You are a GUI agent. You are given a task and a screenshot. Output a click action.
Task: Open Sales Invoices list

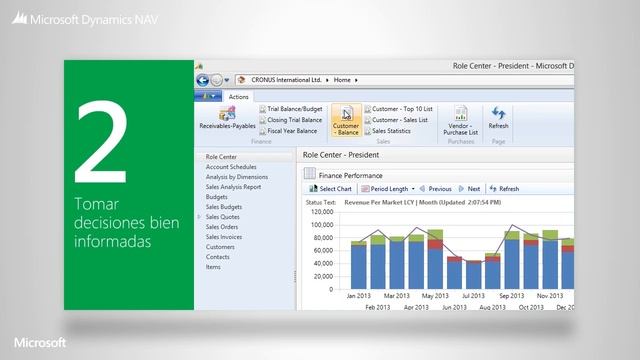[x=224, y=237]
